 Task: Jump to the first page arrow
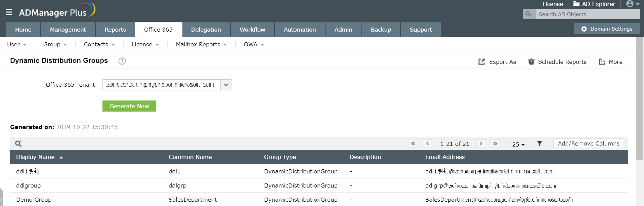pyautogui.click(x=413, y=143)
